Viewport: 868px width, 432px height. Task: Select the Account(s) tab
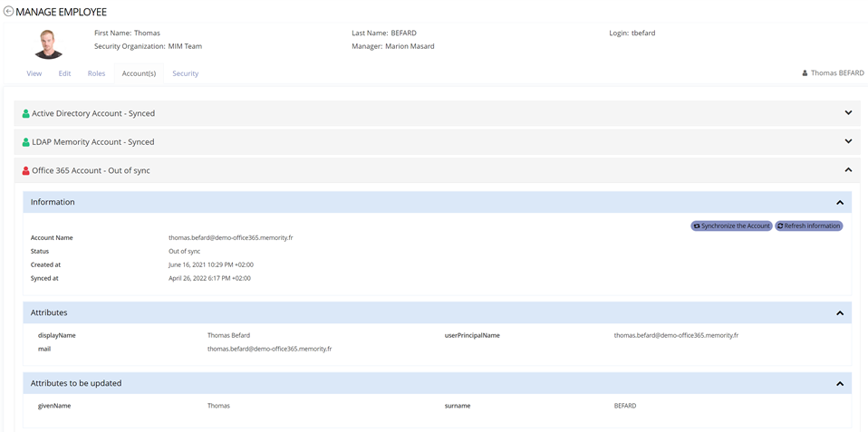[x=139, y=73]
